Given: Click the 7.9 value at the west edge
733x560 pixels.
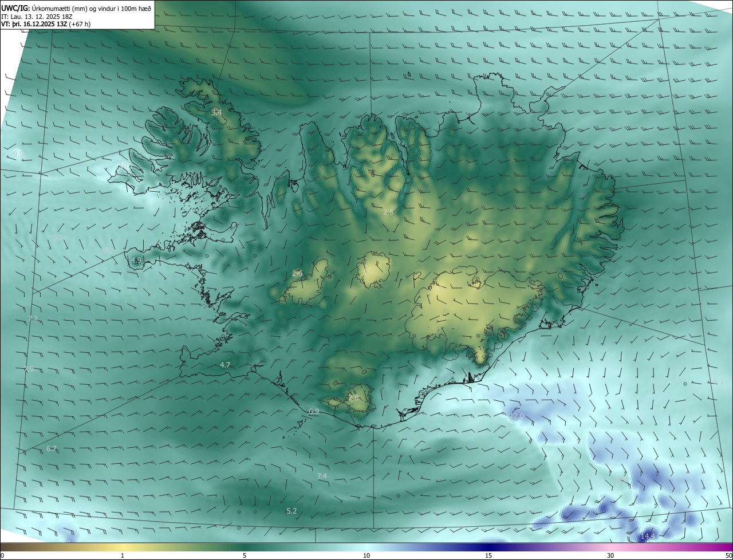Looking at the screenshot, I should (x=29, y=369).
